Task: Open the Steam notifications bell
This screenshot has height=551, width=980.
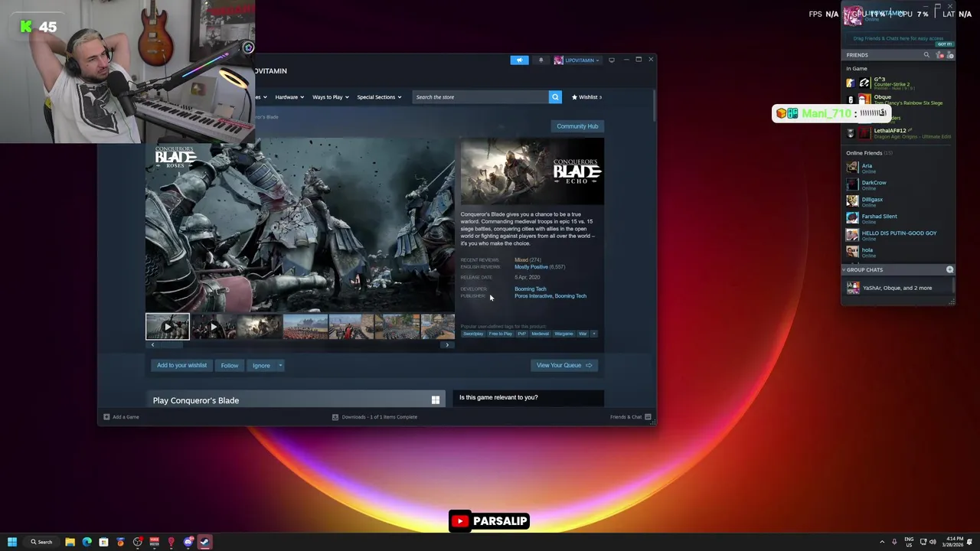Action: tap(541, 60)
